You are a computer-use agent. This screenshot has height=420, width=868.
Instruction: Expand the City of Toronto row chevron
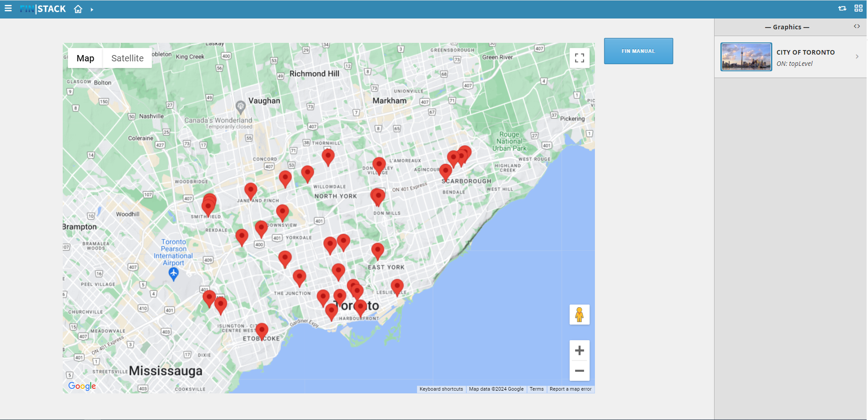[857, 57]
